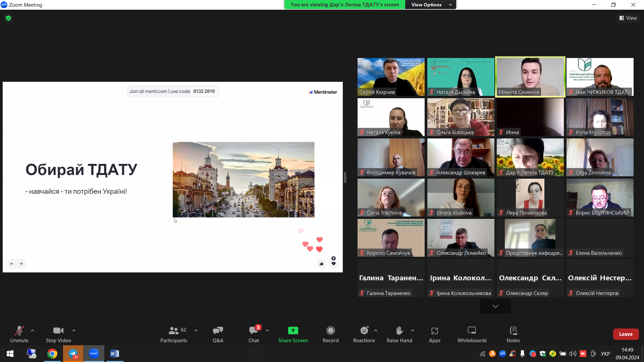Open the View layout menu
Image resolution: width=644 pixels, height=362 pixels.
click(628, 18)
